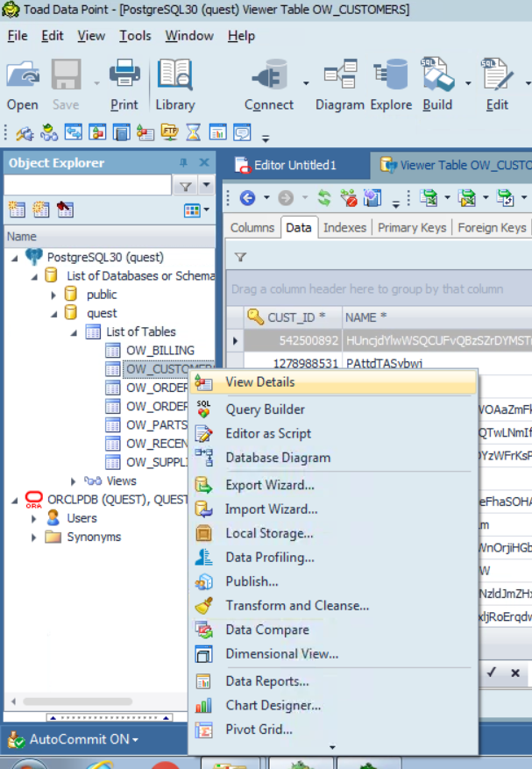Choose View Details from the context menu

(333, 382)
